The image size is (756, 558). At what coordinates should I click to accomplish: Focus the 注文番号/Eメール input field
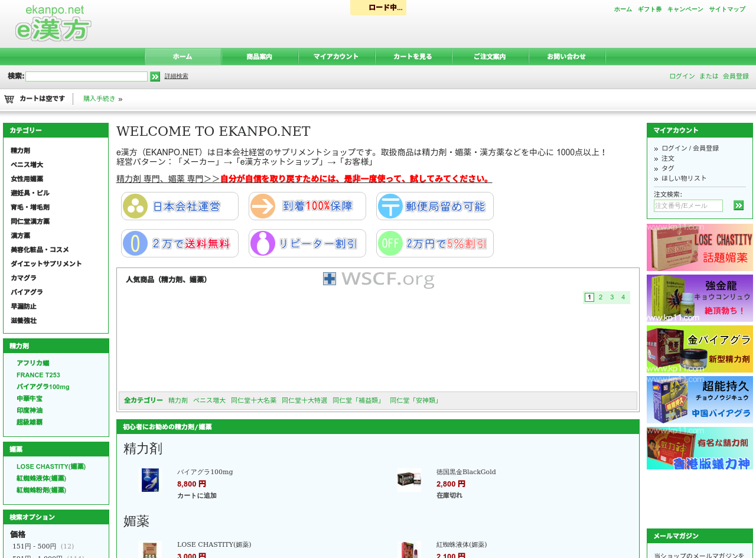[688, 205]
